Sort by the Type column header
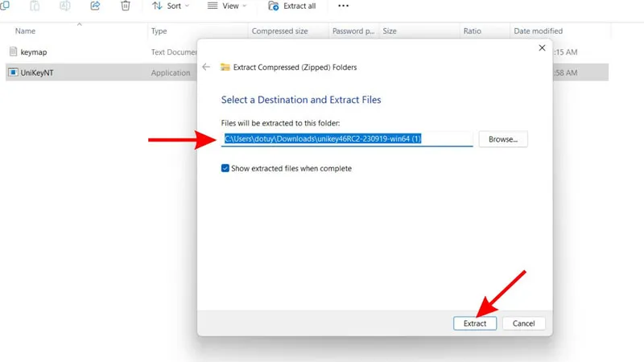Viewport: 644px width, 362px height. [159, 31]
